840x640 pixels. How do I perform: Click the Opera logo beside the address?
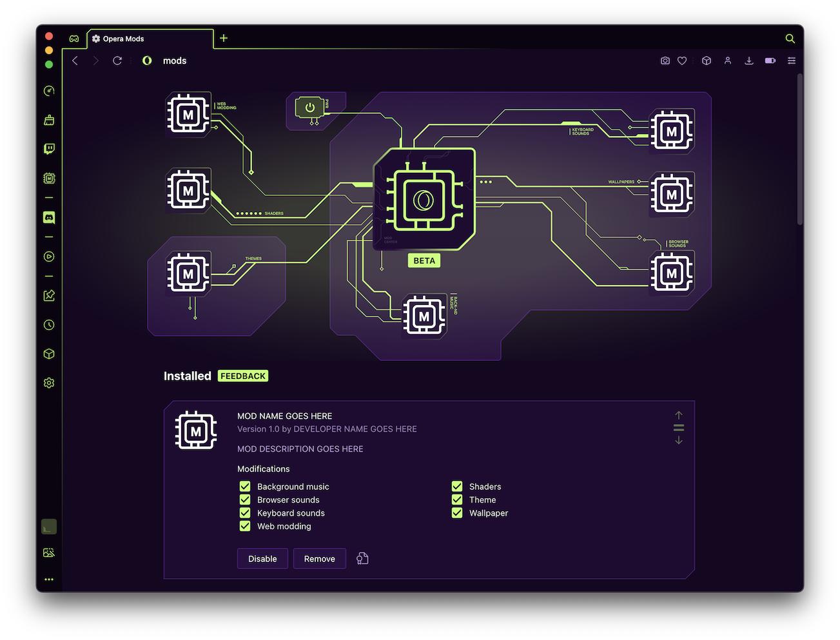point(147,61)
